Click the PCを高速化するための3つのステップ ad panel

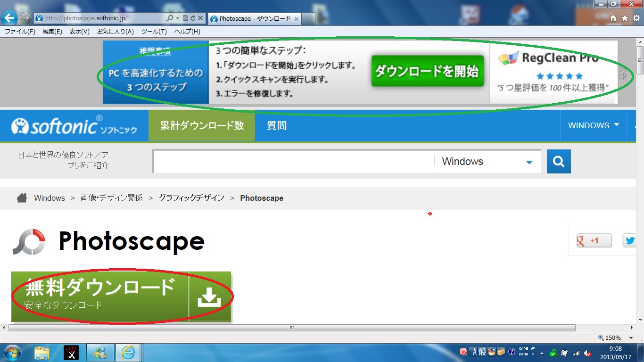[156, 72]
